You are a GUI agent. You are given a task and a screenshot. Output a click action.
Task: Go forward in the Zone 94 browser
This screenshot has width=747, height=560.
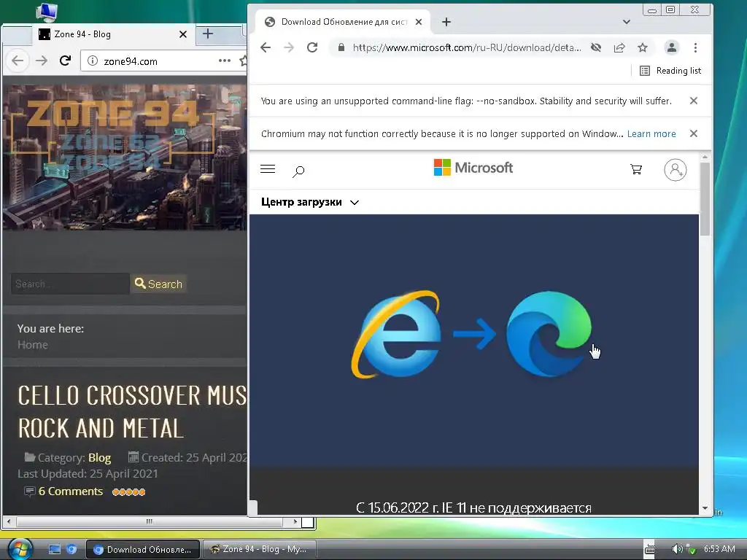42,61
